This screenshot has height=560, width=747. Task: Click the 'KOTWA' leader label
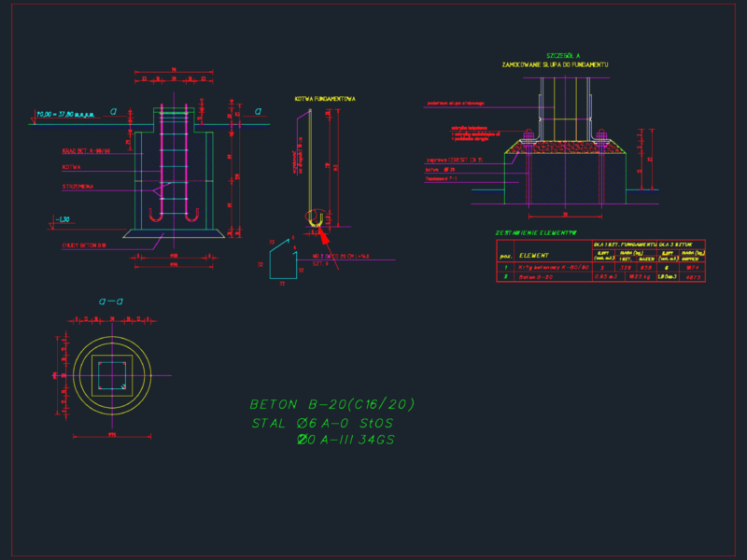tap(71, 167)
